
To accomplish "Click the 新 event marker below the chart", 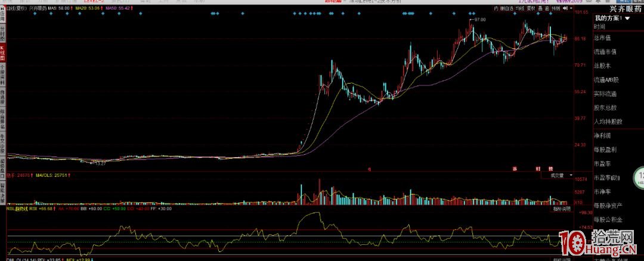I will click(x=515, y=169).
